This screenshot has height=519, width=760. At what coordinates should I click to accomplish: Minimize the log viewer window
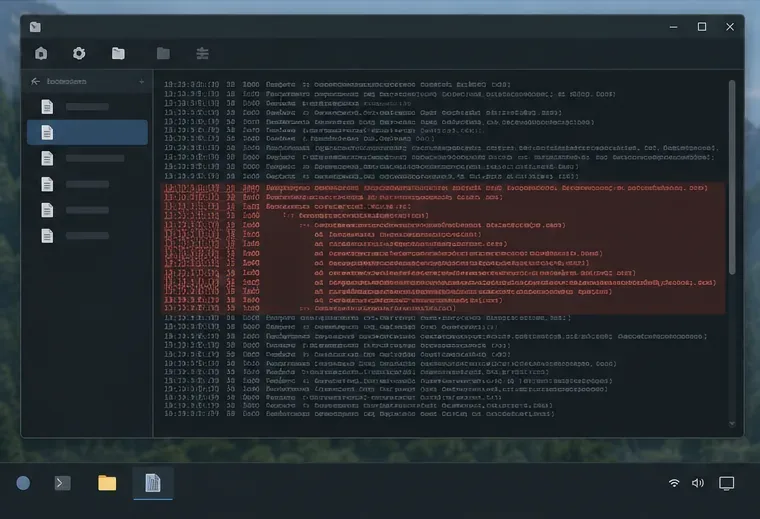tap(674, 27)
